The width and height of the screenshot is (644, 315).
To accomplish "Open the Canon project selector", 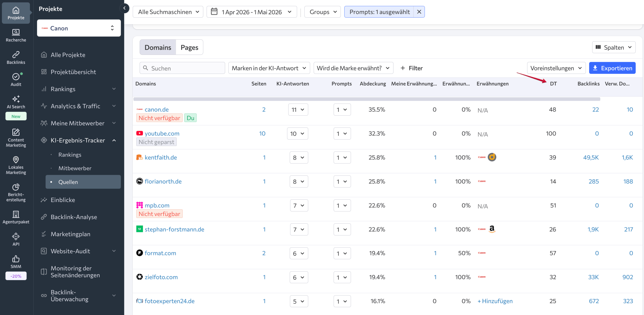I will [x=79, y=28].
